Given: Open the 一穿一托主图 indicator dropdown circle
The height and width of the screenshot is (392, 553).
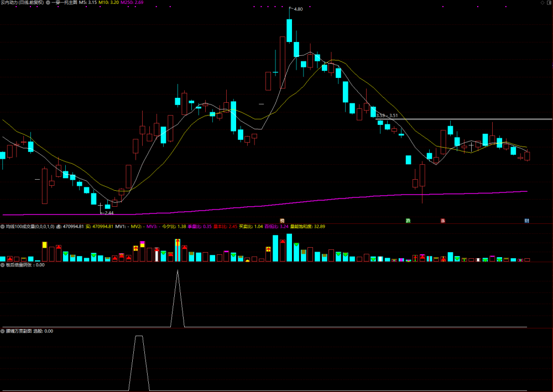Looking at the screenshot, I should click(x=48, y=2).
